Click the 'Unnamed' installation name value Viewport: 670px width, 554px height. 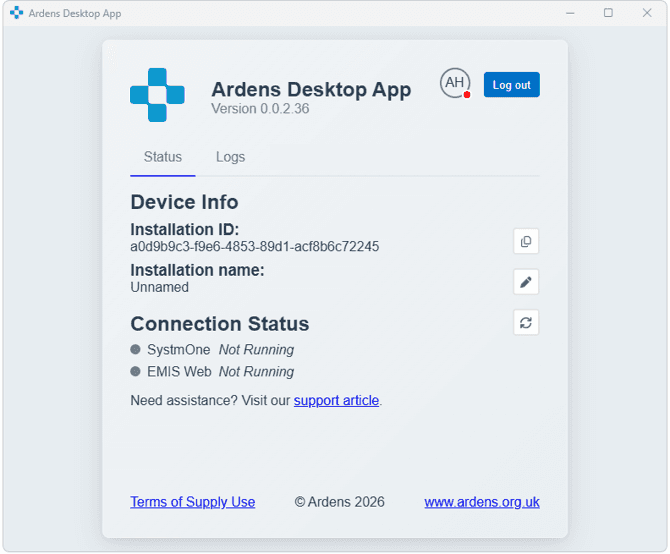[x=159, y=287]
